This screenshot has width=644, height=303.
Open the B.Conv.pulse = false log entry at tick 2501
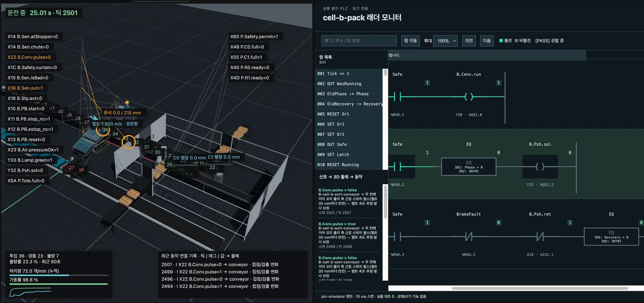pos(349,201)
